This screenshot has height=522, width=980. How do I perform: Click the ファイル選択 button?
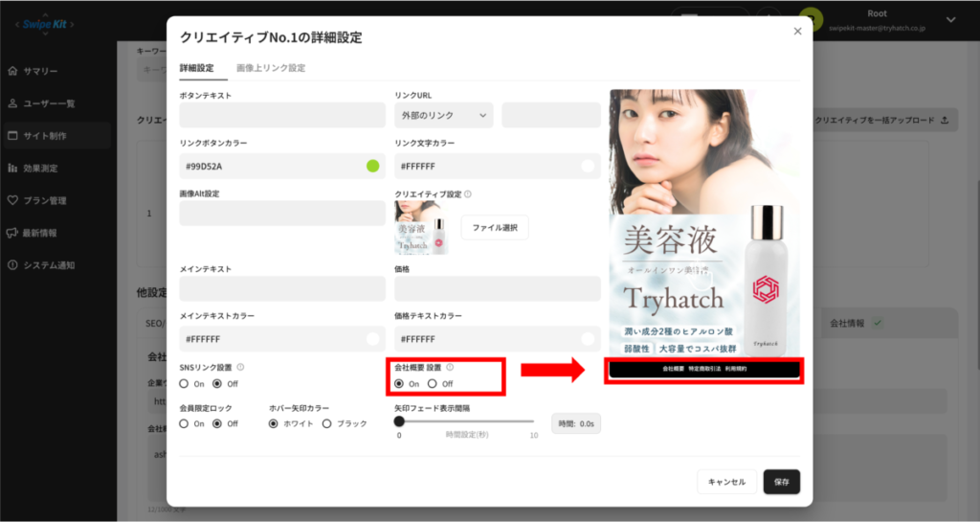(495, 227)
